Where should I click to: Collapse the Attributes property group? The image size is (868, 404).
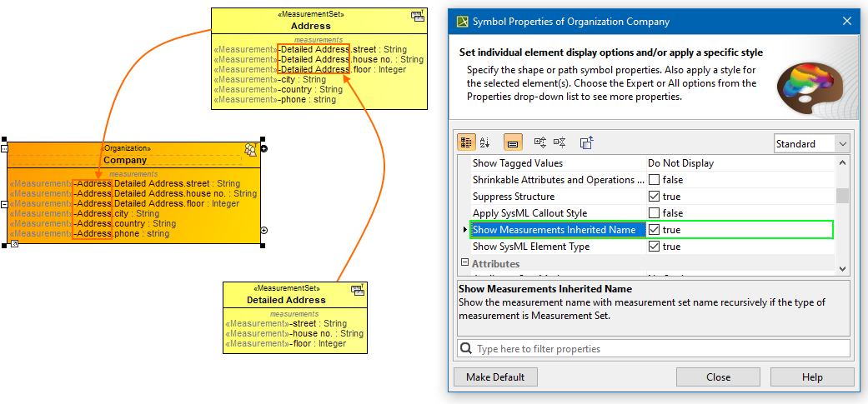464,263
